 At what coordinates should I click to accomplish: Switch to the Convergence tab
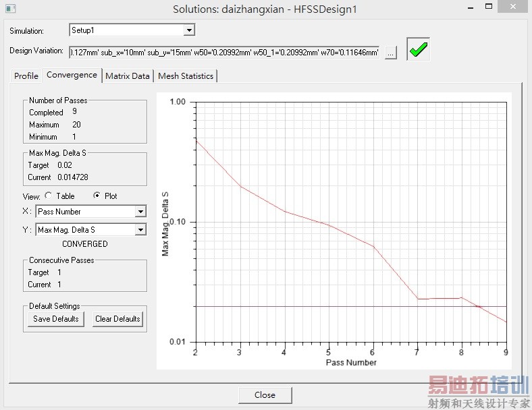(72, 75)
